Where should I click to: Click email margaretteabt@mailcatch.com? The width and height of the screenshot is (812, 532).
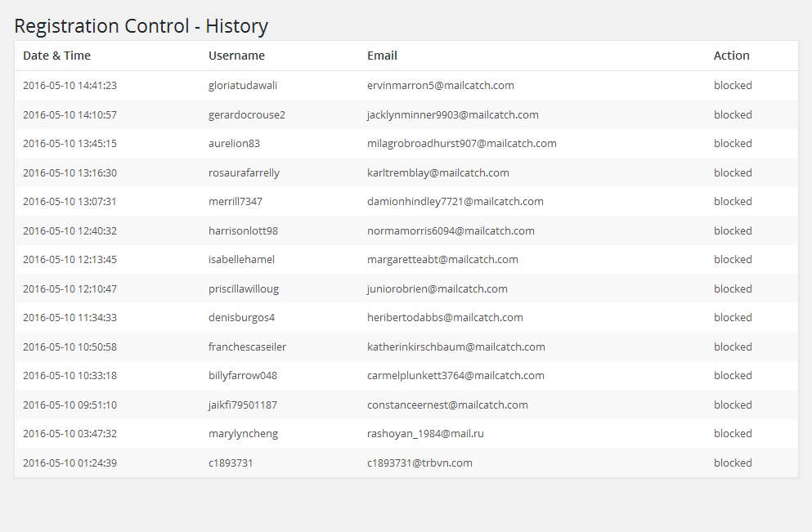(x=442, y=259)
